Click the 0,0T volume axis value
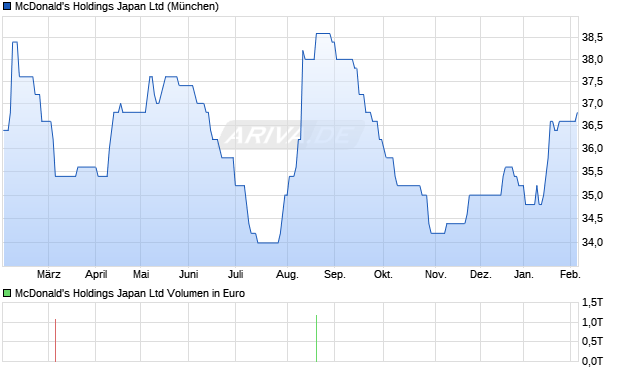 [592, 361]
